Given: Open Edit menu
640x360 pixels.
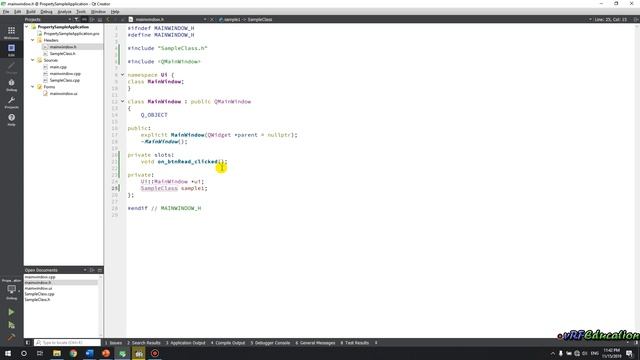Looking at the screenshot, I should [x=18, y=12].
